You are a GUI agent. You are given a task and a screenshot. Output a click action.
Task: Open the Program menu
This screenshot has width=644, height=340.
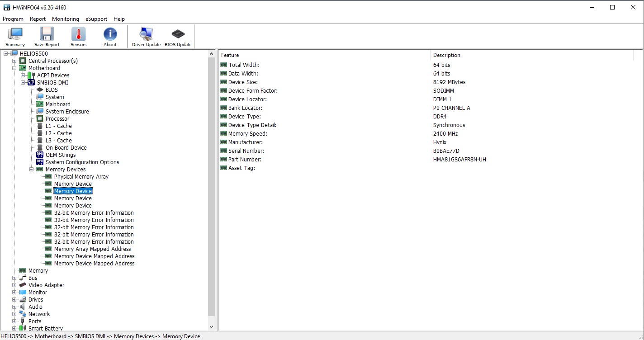point(13,19)
